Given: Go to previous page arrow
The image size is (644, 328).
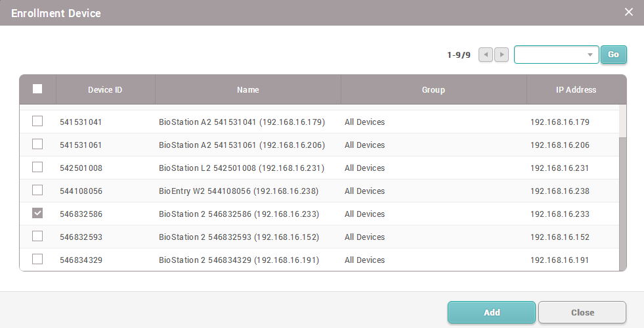Looking at the screenshot, I should tap(486, 55).
